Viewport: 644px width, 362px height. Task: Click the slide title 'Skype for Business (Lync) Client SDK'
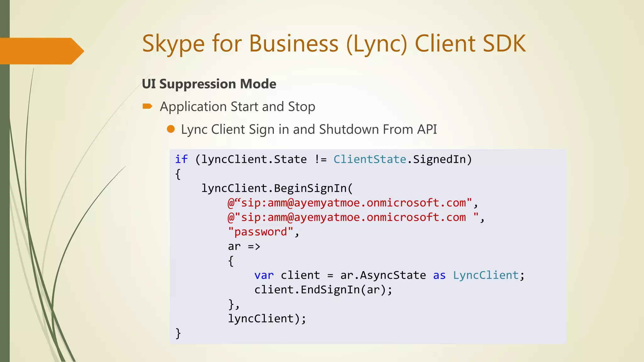pyautogui.click(x=334, y=44)
